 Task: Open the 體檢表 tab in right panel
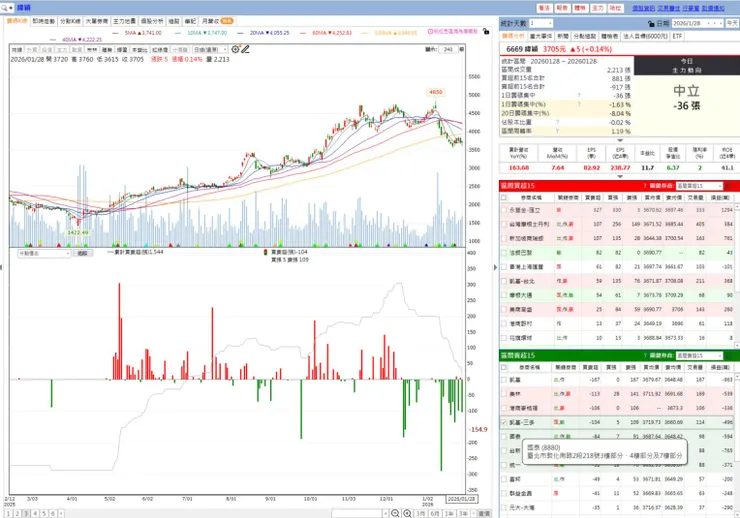pos(609,36)
